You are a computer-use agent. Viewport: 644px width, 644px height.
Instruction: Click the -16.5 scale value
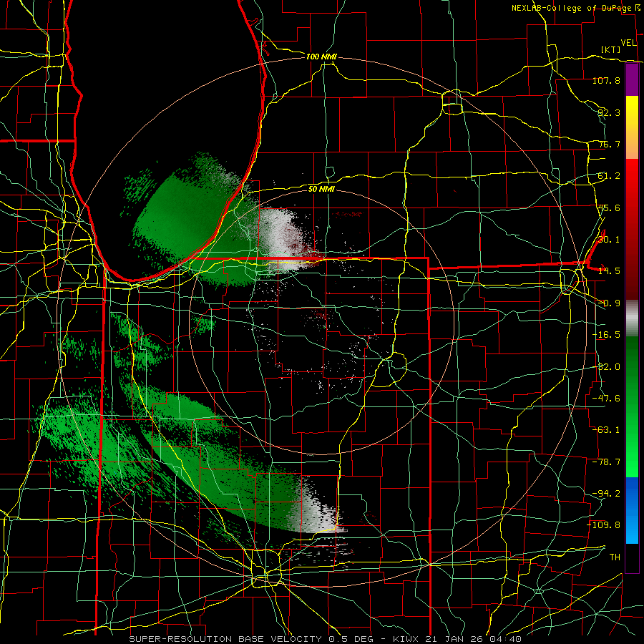606,335
